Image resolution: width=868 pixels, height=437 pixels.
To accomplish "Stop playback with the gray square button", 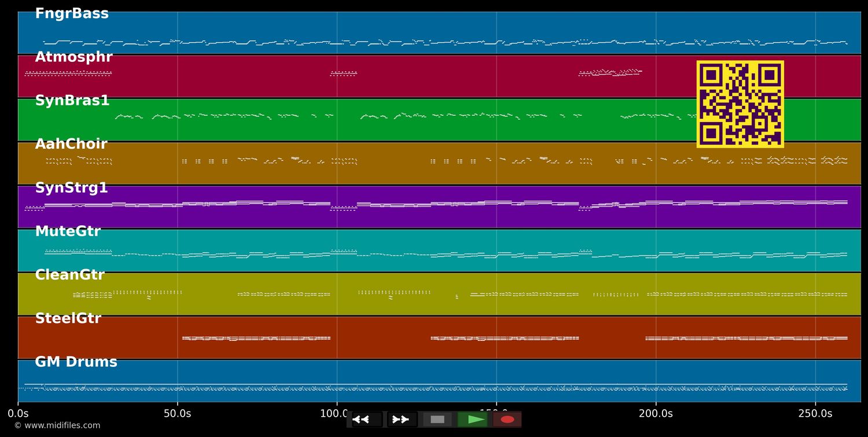I will pyautogui.click(x=437, y=420).
